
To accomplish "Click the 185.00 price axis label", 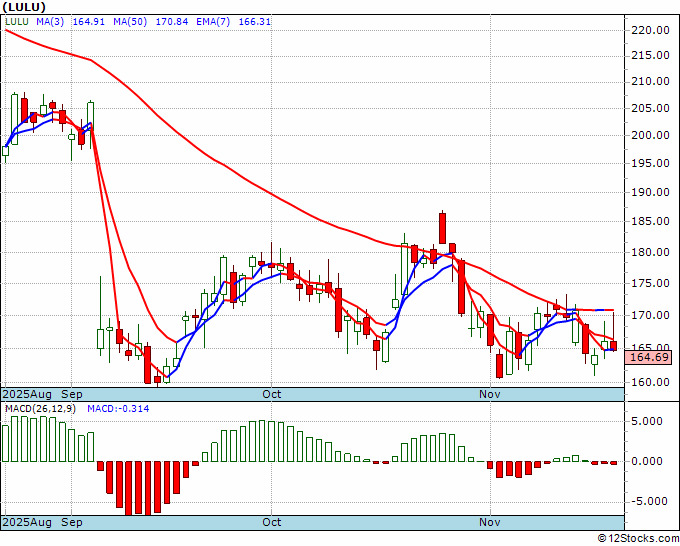I will tap(649, 221).
